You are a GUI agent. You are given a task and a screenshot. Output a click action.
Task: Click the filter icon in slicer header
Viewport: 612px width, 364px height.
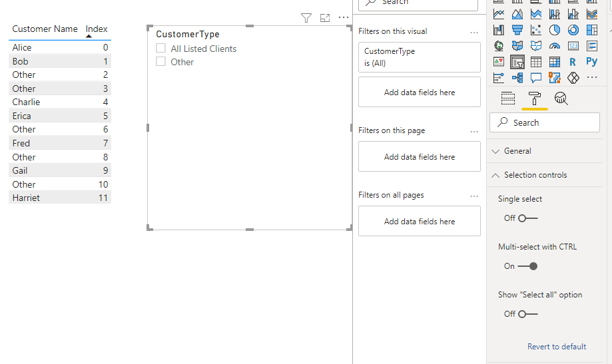[306, 18]
